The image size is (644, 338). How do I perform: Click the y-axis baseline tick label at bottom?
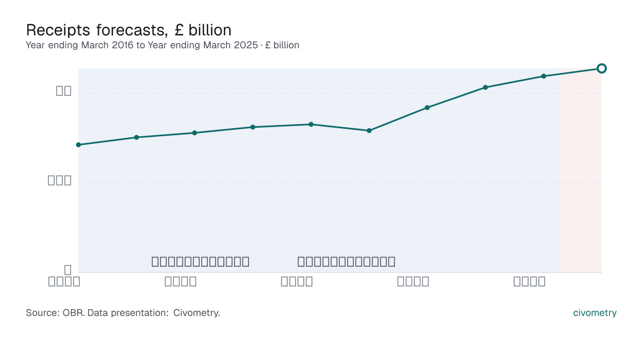point(68,269)
